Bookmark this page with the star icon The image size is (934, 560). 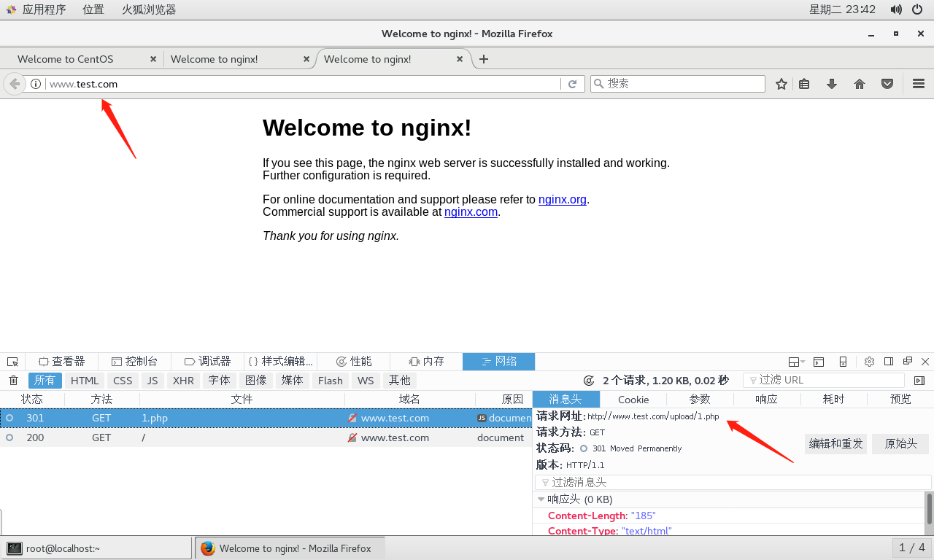tap(781, 84)
